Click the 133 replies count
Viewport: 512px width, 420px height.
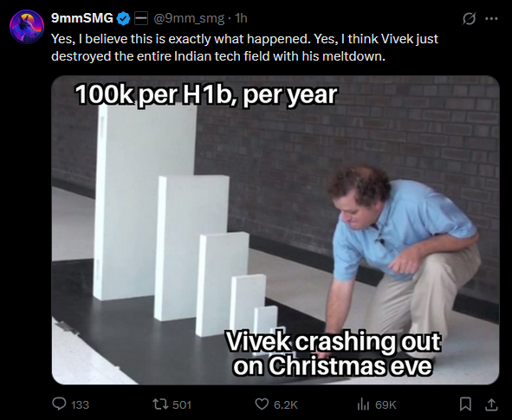pos(80,404)
